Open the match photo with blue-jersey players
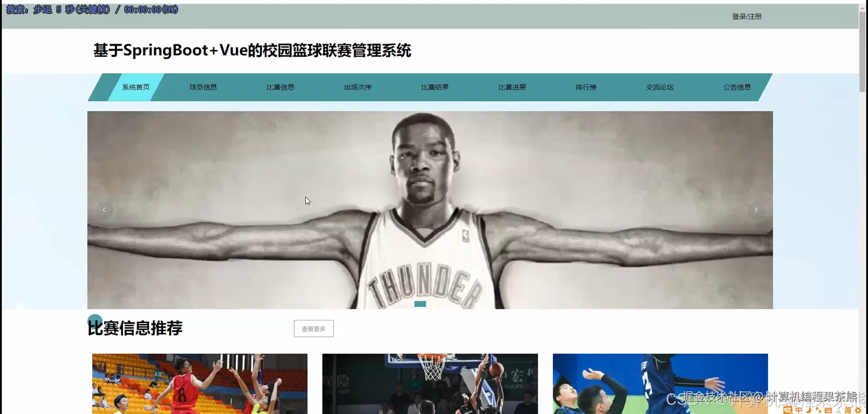The image size is (868, 414). (x=660, y=384)
